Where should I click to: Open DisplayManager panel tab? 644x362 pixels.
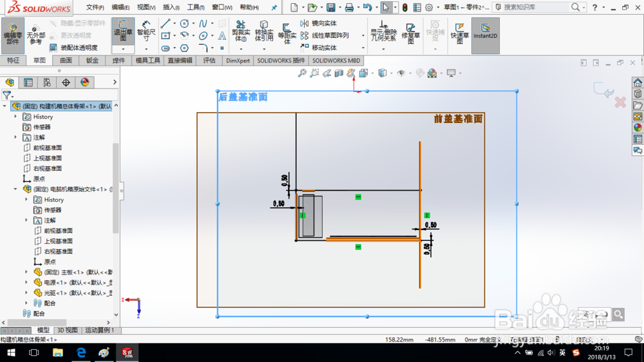pos(84,82)
